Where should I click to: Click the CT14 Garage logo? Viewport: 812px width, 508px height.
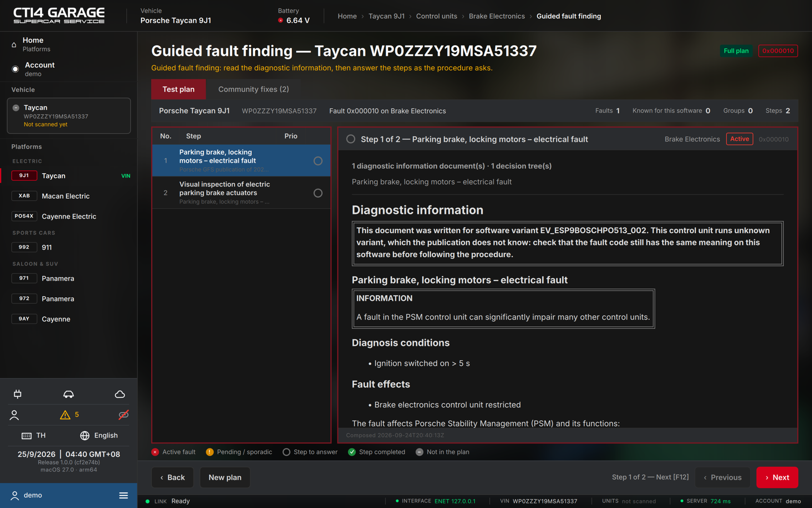pyautogui.click(x=59, y=16)
